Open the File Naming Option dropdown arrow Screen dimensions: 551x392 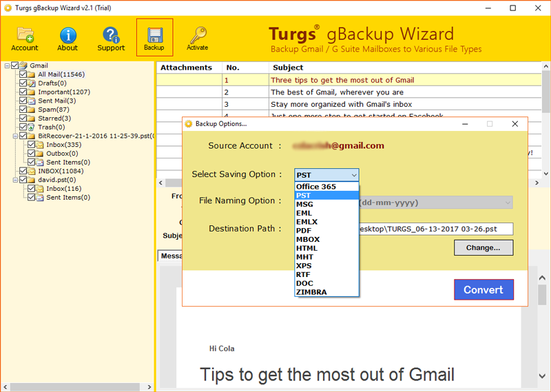pos(508,203)
